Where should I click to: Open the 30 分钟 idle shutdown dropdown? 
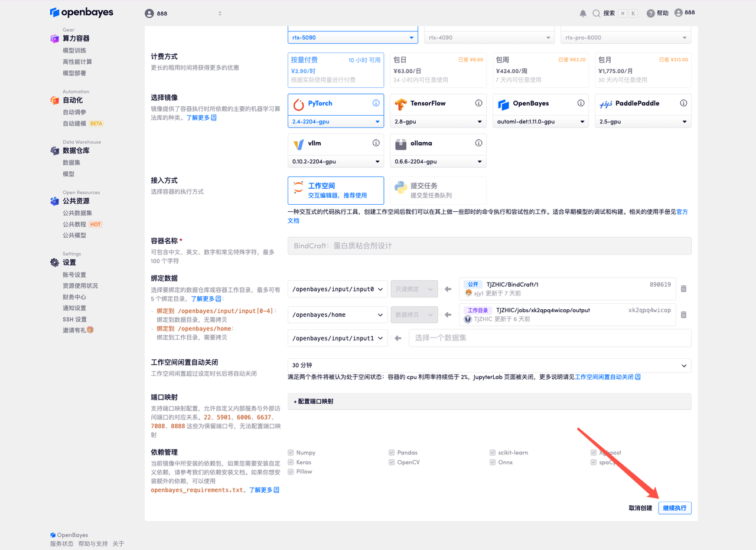489,365
